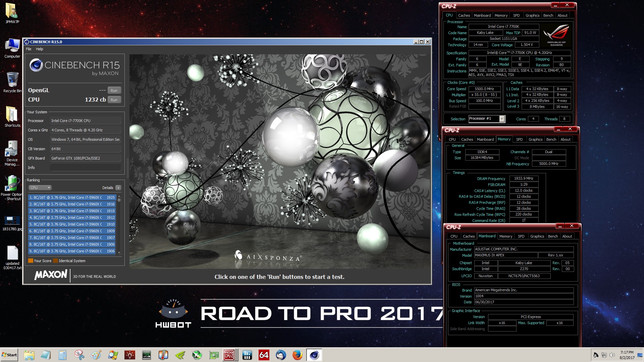644x362 pixels.
Task: Open the green circuit board taskbar icon
Action: (214, 355)
